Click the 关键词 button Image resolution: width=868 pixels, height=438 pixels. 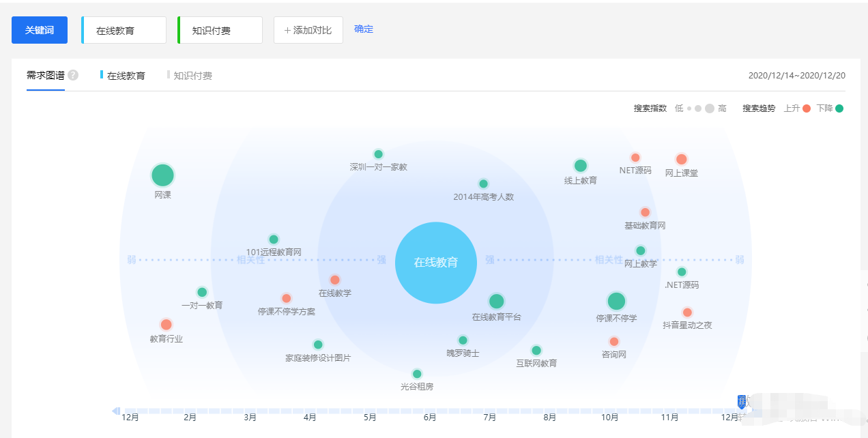(x=40, y=30)
